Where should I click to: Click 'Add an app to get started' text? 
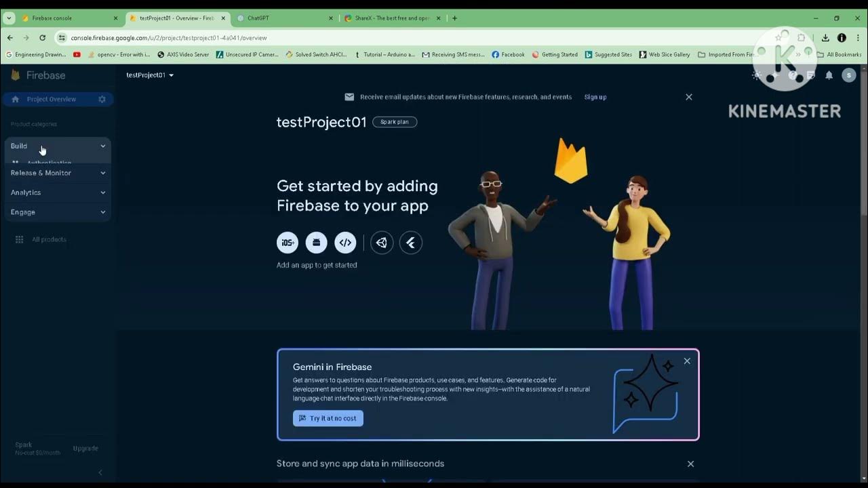pyautogui.click(x=317, y=265)
